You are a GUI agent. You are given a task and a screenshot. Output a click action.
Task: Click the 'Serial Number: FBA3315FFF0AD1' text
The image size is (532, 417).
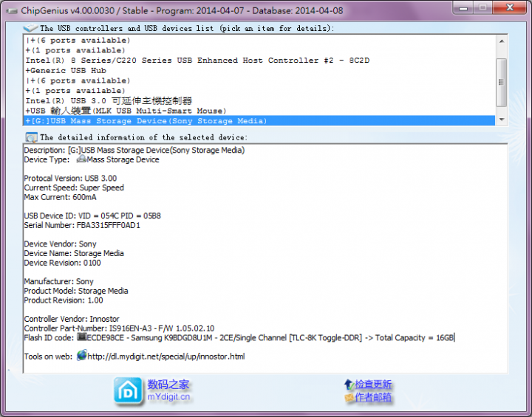(82, 225)
